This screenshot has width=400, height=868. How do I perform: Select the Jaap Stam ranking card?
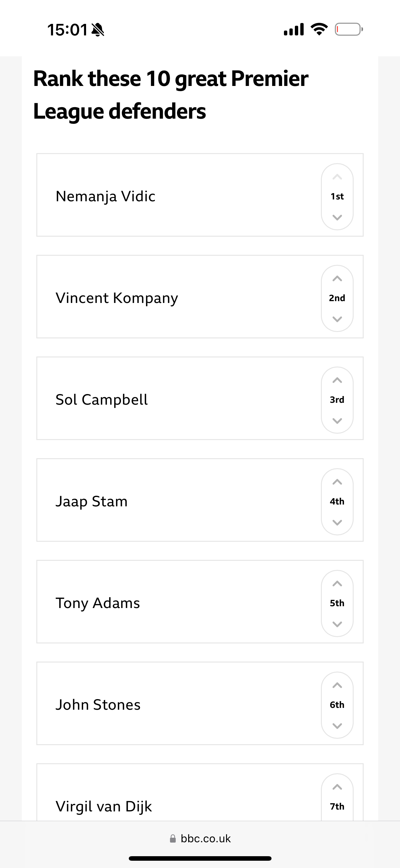point(200,500)
